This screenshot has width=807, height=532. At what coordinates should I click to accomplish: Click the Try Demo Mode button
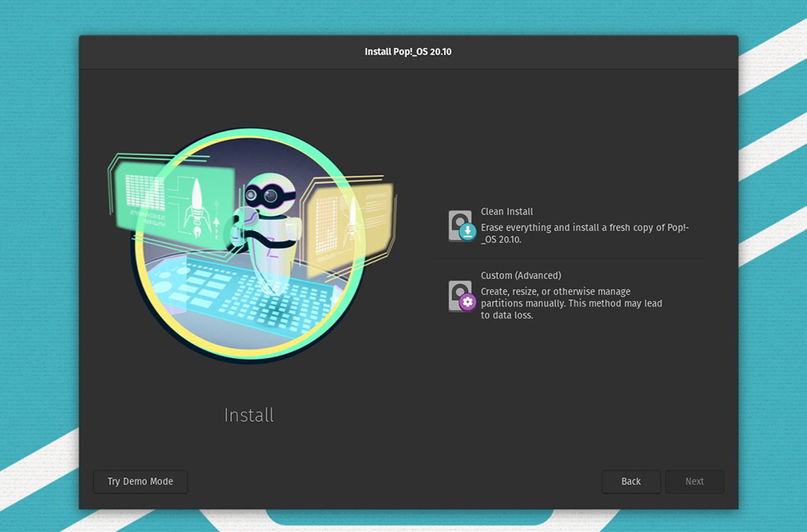(140, 482)
